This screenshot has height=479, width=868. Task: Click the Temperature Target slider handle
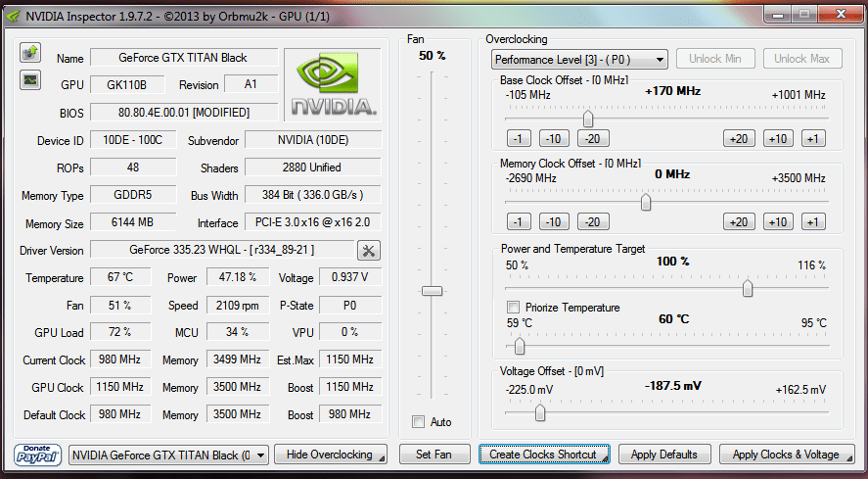(x=520, y=347)
